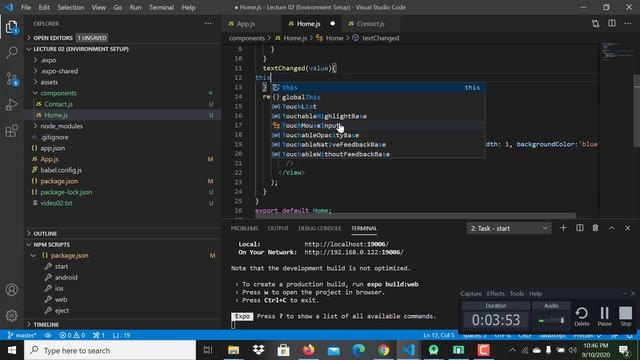Maximize the terminal panel size
The width and height of the screenshot is (640, 360).
611,228
